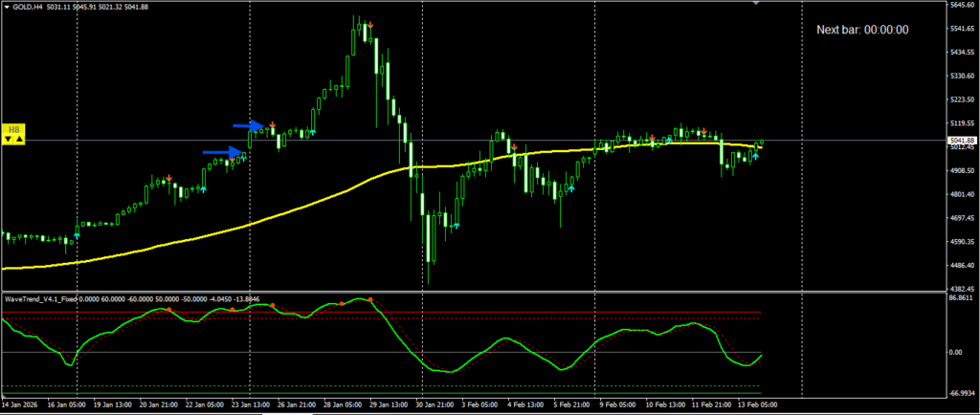The height and width of the screenshot is (415, 980).
Task: Click the chart shift triangle at top edge
Action: click(757, 4)
